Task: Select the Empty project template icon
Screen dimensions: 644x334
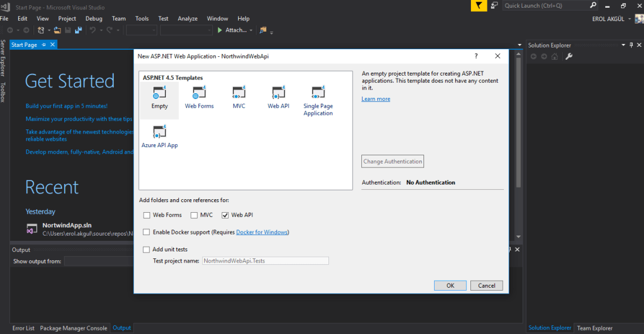Action: (159, 93)
